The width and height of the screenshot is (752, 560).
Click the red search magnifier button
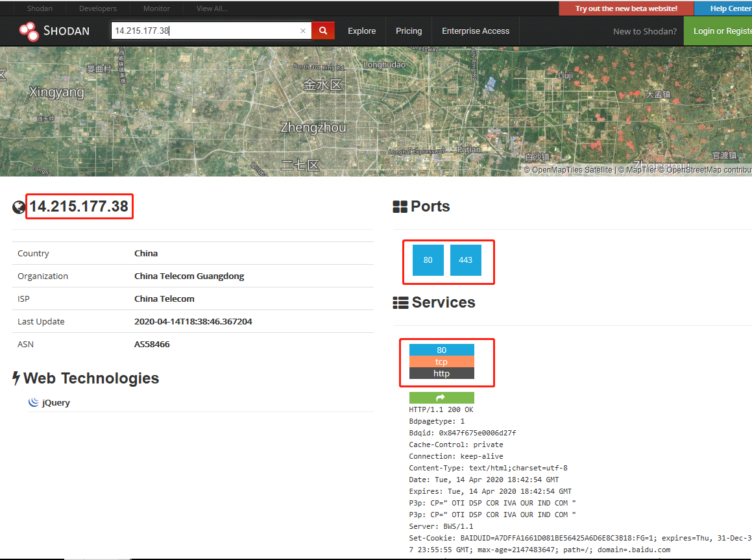(x=323, y=30)
